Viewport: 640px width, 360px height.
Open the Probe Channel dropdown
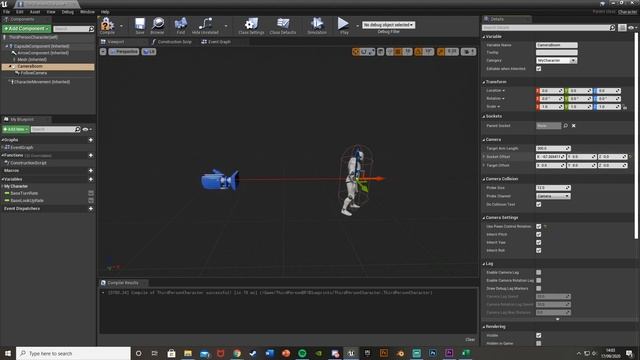tap(553, 196)
